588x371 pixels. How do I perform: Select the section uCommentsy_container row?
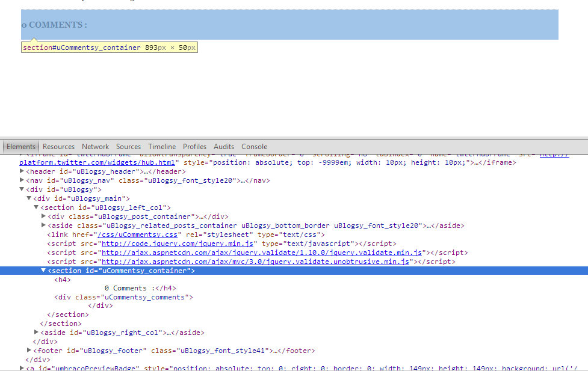coord(294,271)
